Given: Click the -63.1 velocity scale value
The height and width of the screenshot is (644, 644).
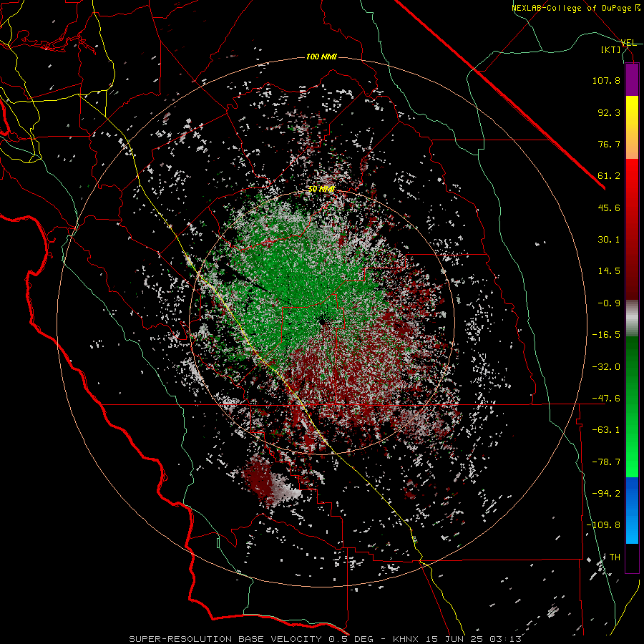Looking at the screenshot, I should point(606,430).
